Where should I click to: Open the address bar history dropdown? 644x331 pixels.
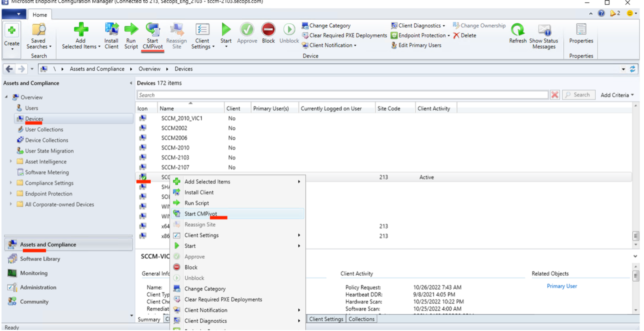click(624, 69)
